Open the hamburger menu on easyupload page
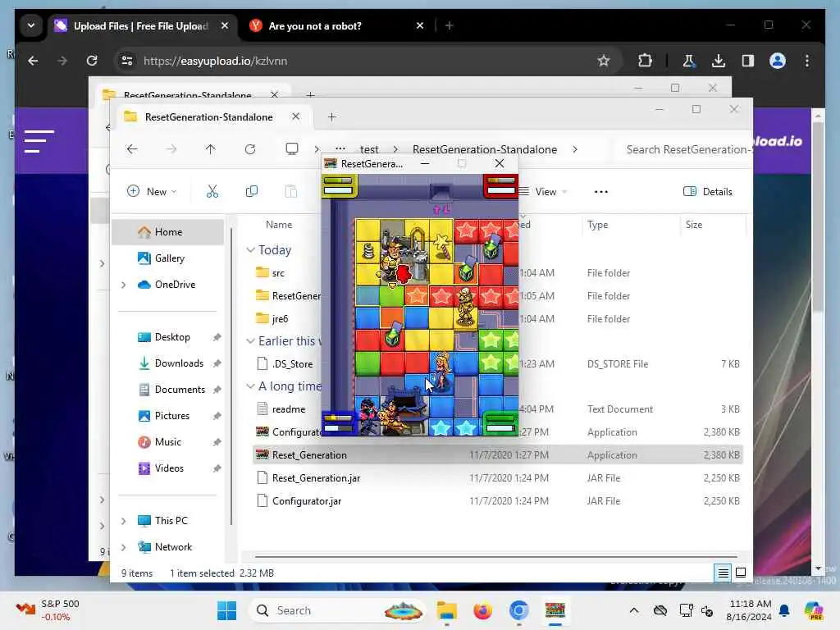The height and width of the screenshot is (630, 840). [x=39, y=141]
